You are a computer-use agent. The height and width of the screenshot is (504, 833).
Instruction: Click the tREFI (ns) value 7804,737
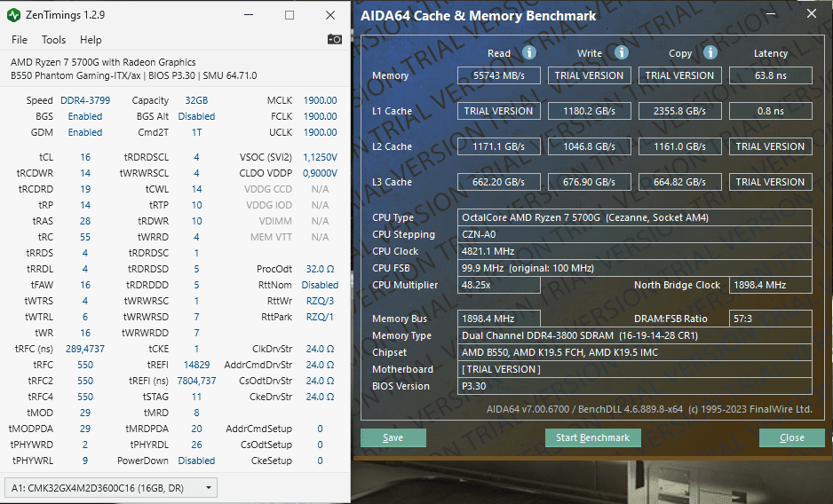(x=196, y=381)
